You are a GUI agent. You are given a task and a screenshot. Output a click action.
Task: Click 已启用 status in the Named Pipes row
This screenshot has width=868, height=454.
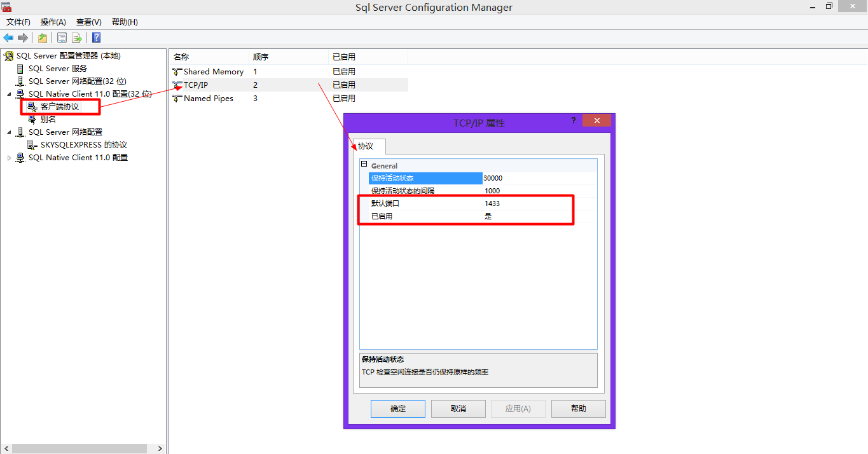(344, 99)
